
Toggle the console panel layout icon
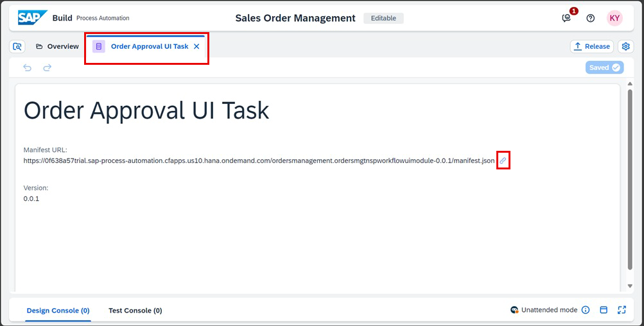604,310
